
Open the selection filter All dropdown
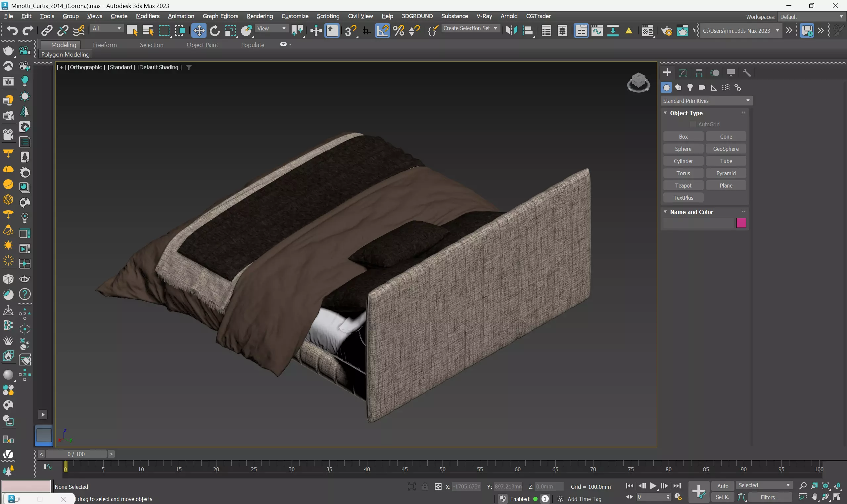coord(106,28)
